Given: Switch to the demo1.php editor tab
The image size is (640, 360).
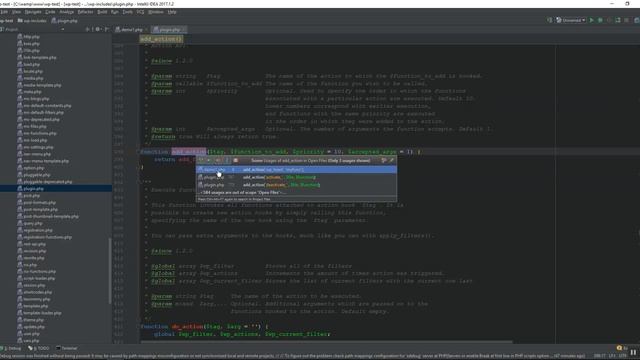Looking at the screenshot, I should point(132,30).
